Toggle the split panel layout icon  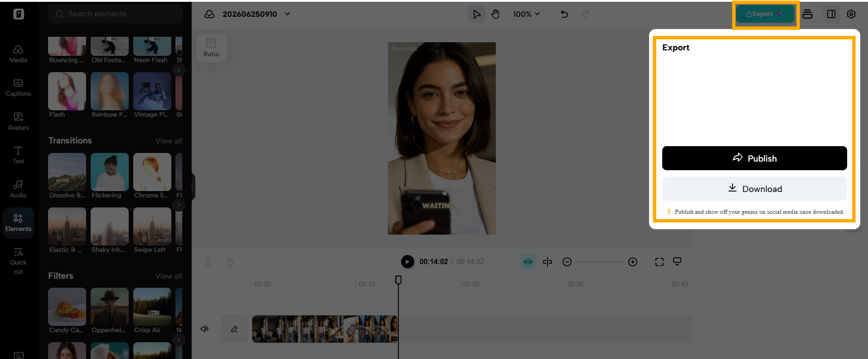coord(831,14)
